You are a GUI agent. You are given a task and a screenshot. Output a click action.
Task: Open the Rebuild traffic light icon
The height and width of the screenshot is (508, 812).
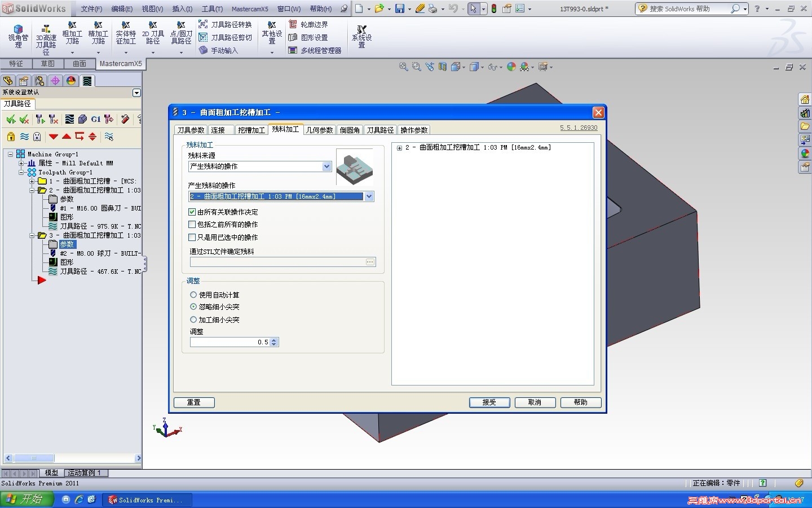(x=494, y=8)
